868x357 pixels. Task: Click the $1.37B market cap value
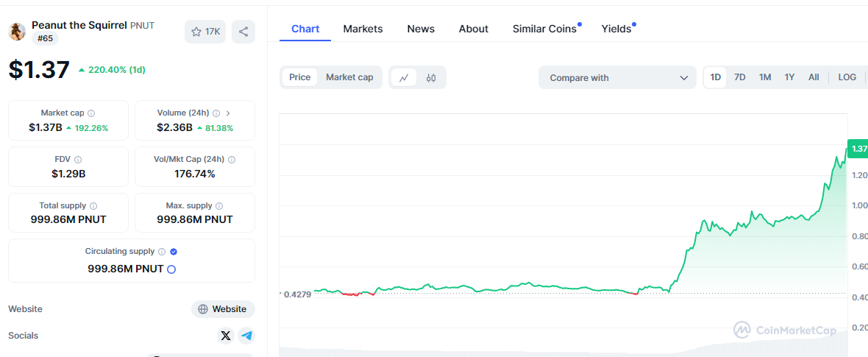[x=46, y=127]
